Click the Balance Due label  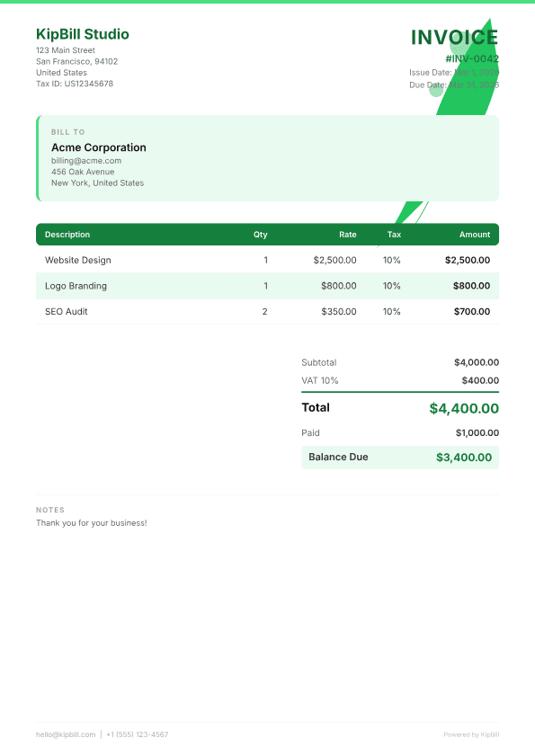(338, 457)
